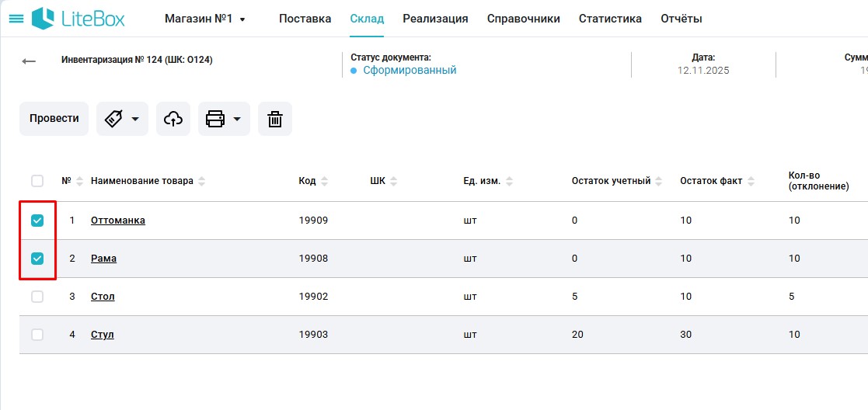Sort by Код column arrows

click(324, 181)
